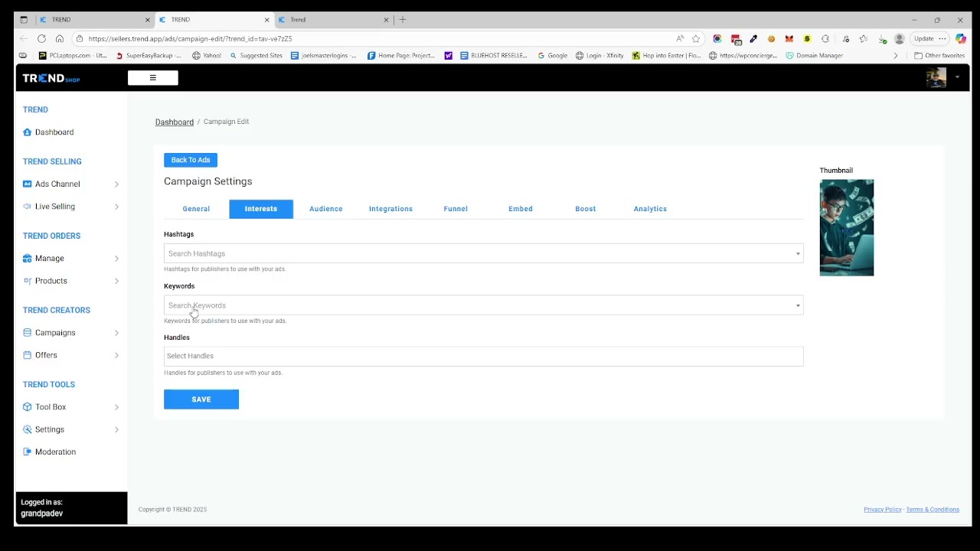Save the campaign settings

[x=201, y=399]
